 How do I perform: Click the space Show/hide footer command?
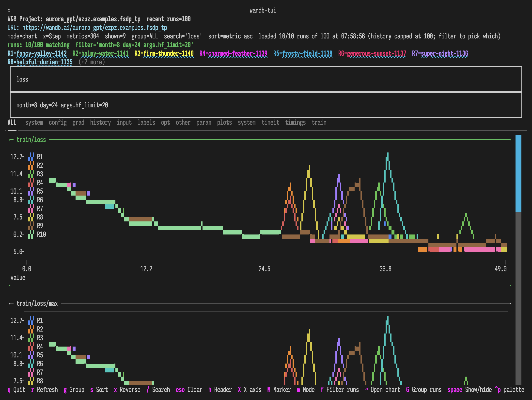469,390
